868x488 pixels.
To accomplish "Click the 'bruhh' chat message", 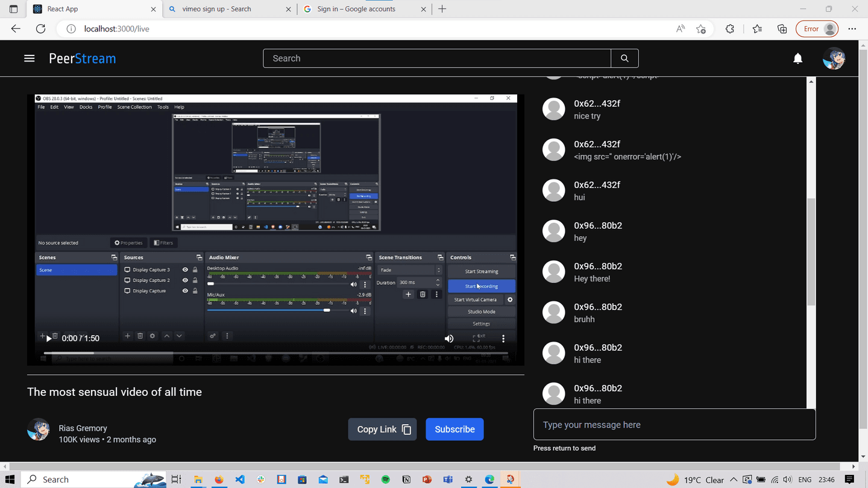I will coord(584,319).
